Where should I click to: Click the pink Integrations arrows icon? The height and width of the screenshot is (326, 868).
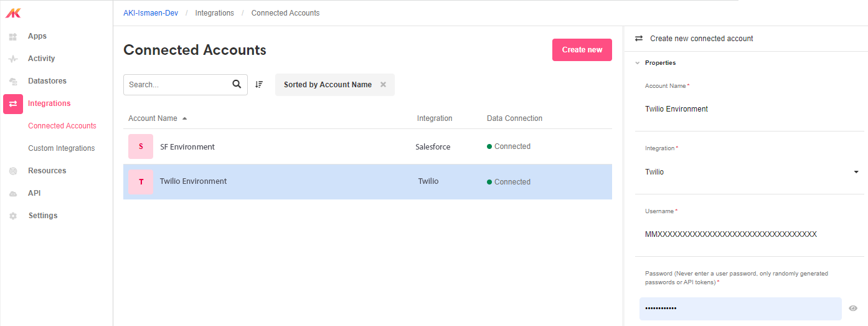(13, 103)
